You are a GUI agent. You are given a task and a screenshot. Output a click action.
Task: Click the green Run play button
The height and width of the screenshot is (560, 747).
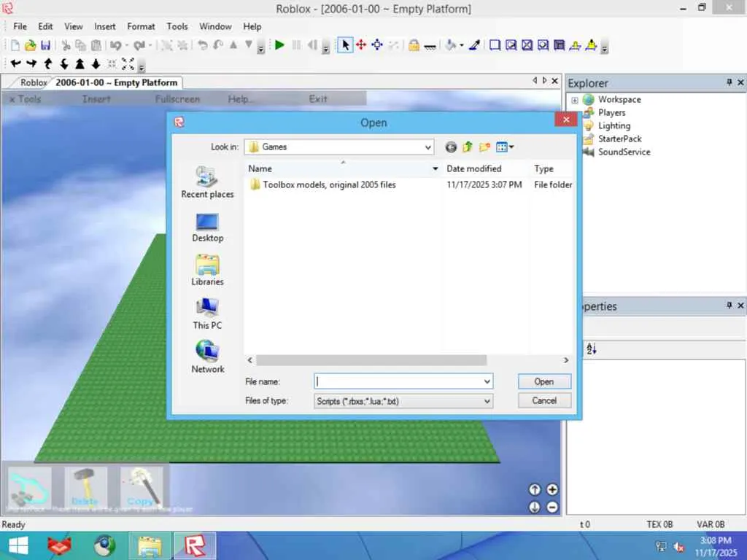point(279,45)
